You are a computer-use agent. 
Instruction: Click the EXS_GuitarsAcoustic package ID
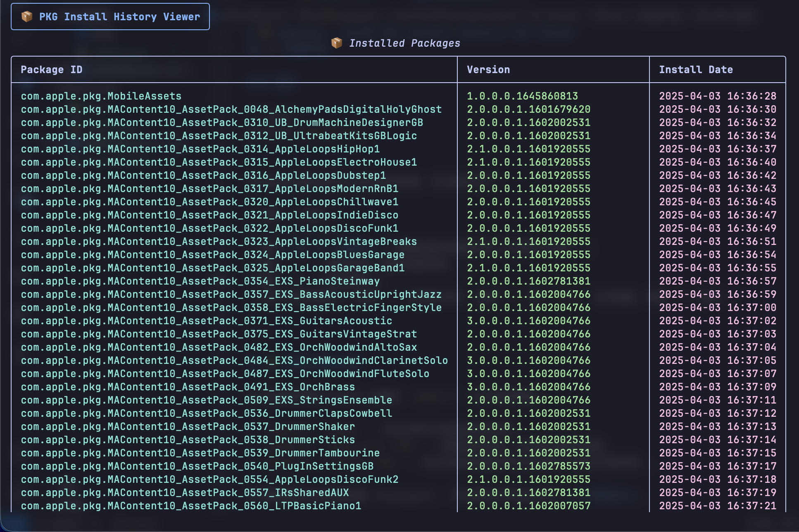[x=207, y=321]
